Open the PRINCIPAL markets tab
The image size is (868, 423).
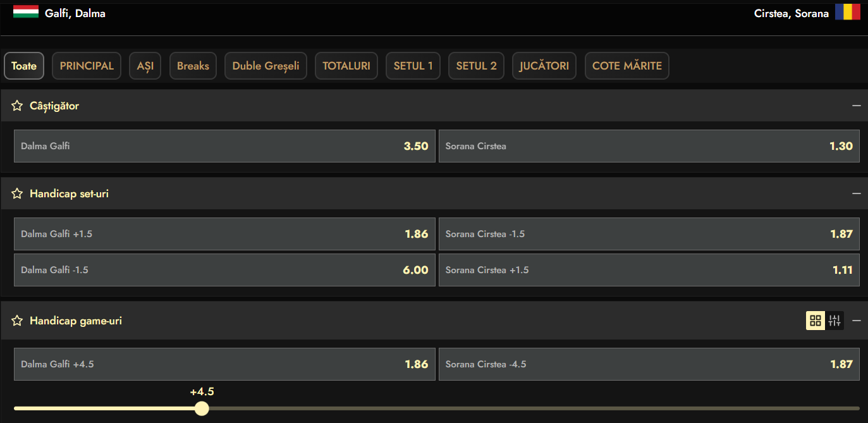87,66
